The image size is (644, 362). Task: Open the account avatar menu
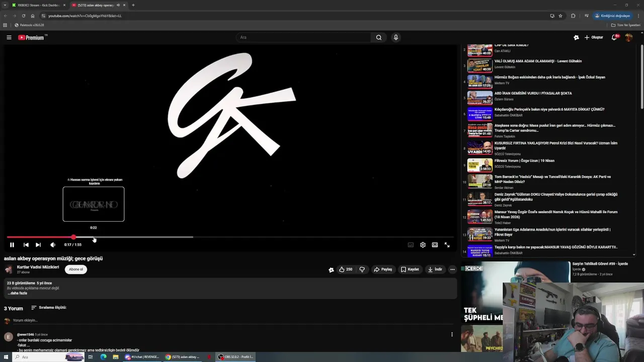(629, 37)
